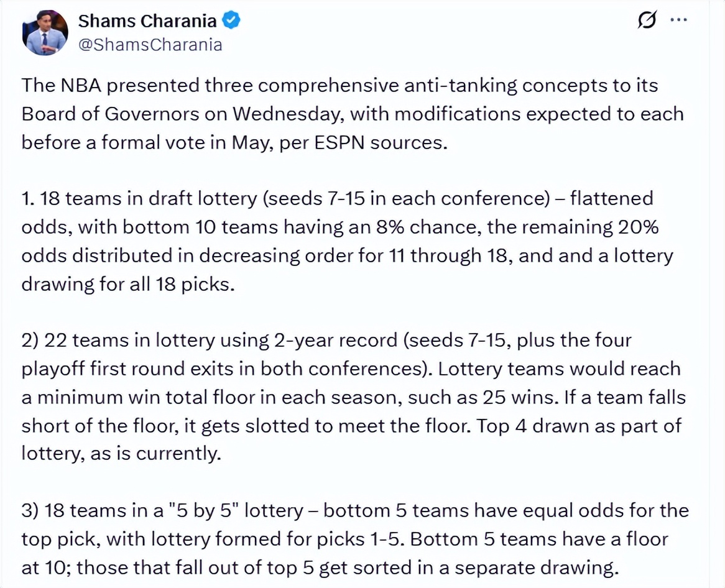Click the line starting "2) 22 teams"
The image size is (725, 588).
coord(326,341)
